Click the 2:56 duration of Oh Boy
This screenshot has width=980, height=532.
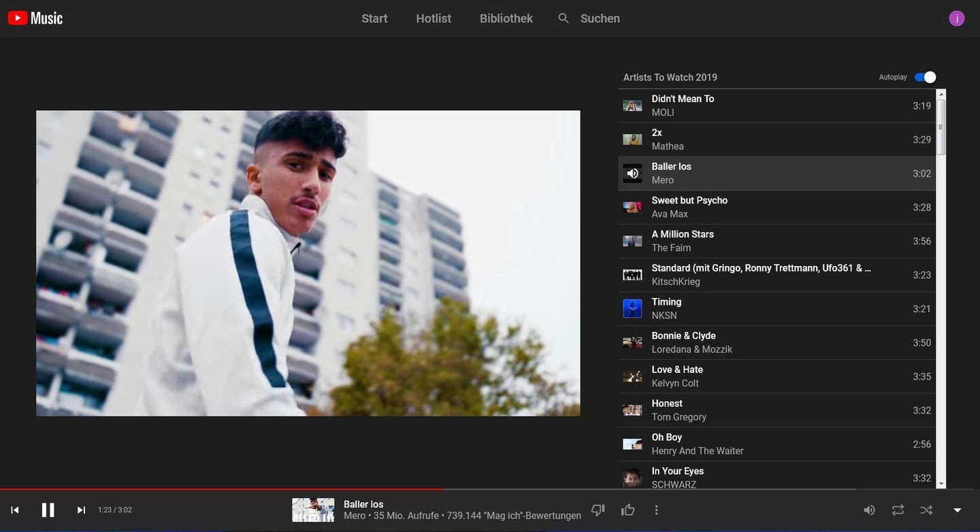[x=922, y=444]
